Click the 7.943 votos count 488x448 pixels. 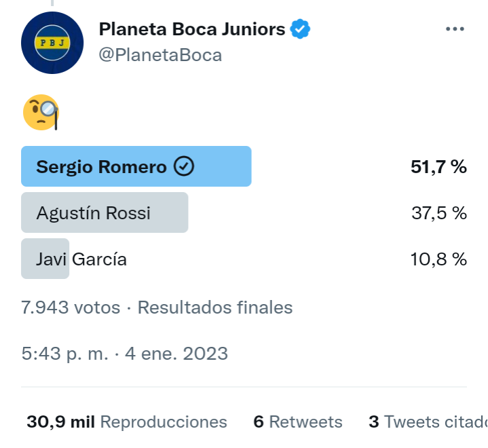[71, 307]
